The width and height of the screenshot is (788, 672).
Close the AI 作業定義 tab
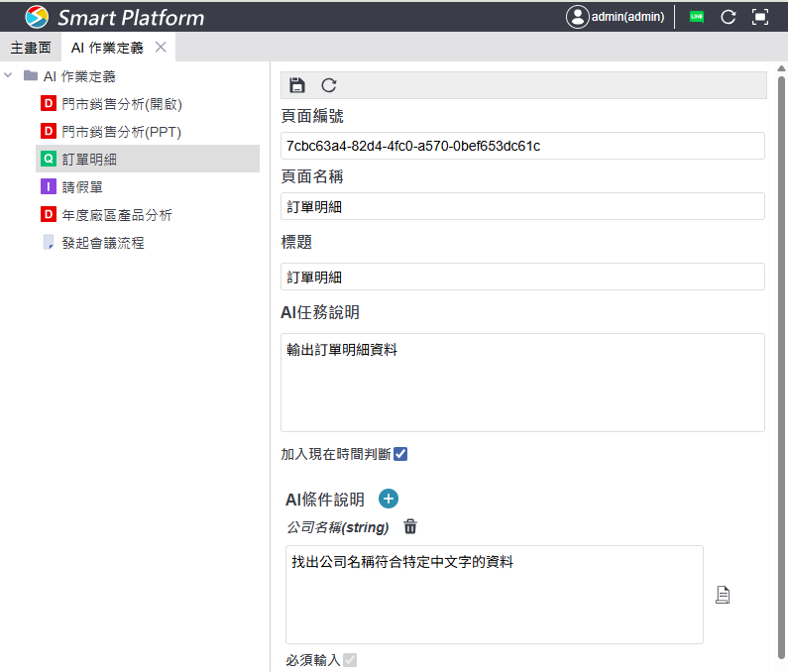pos(161,47)
